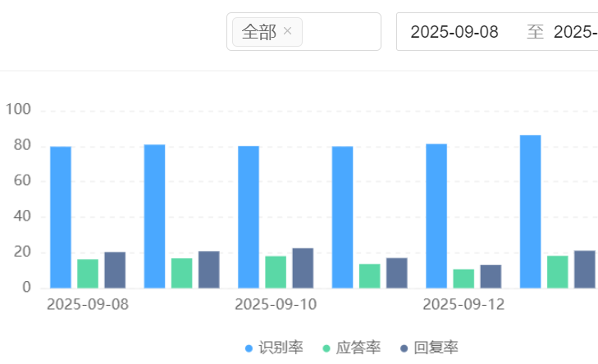Click the 2025-09-10 x-axis label
Image resolution: width=598 pixels, height=364 pixels.
tap(276, 305)
